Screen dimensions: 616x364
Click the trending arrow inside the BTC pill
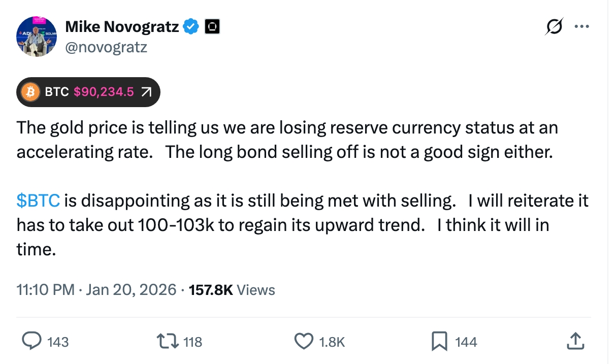click(146, 92)
